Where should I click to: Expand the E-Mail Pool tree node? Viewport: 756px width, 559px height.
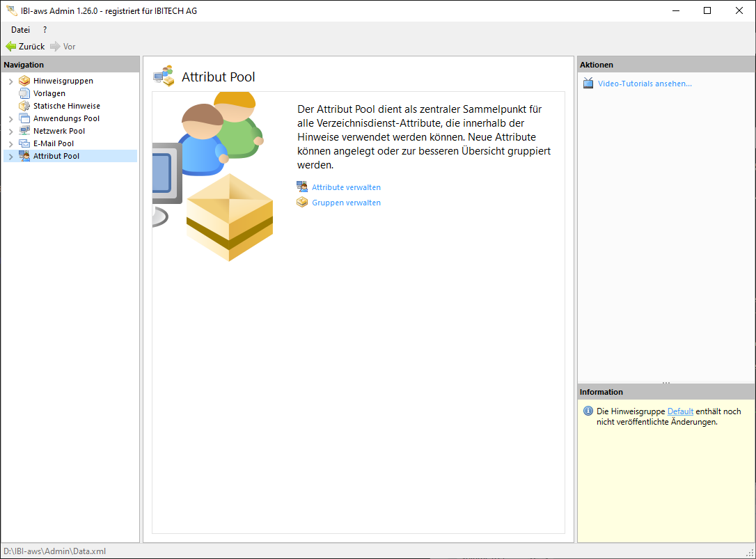coord(10,144)
